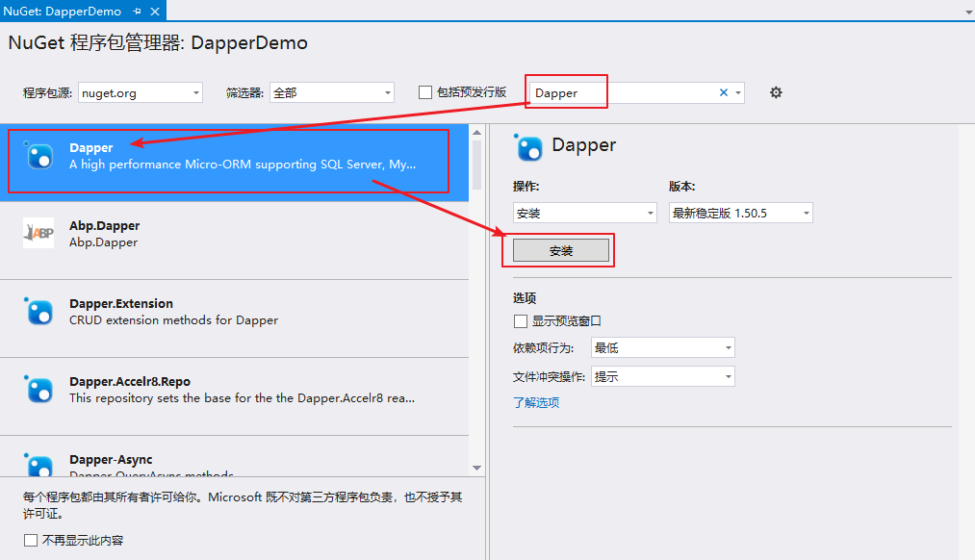
Task: Open the 依赖项行为 dropdown
Action: [x=662, y=348]
